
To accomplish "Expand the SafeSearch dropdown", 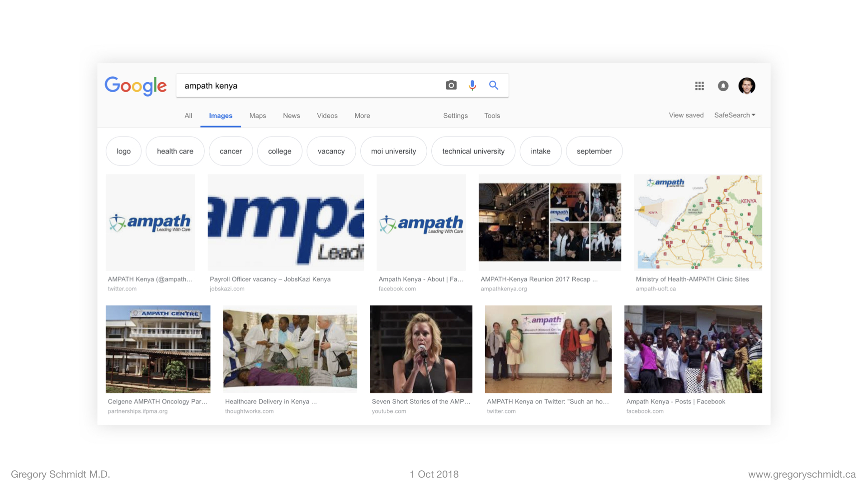I will [x=735, y=115].
